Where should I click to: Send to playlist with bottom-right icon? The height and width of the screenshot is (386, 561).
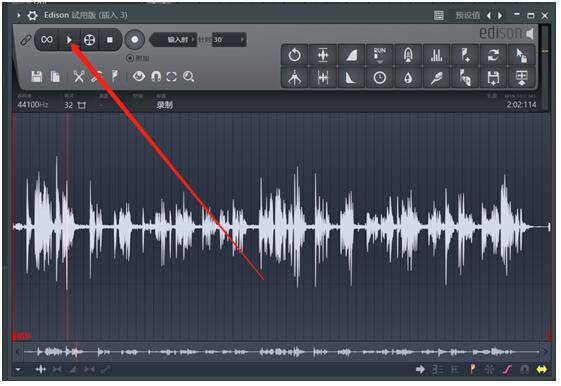[x=521, y=78]
